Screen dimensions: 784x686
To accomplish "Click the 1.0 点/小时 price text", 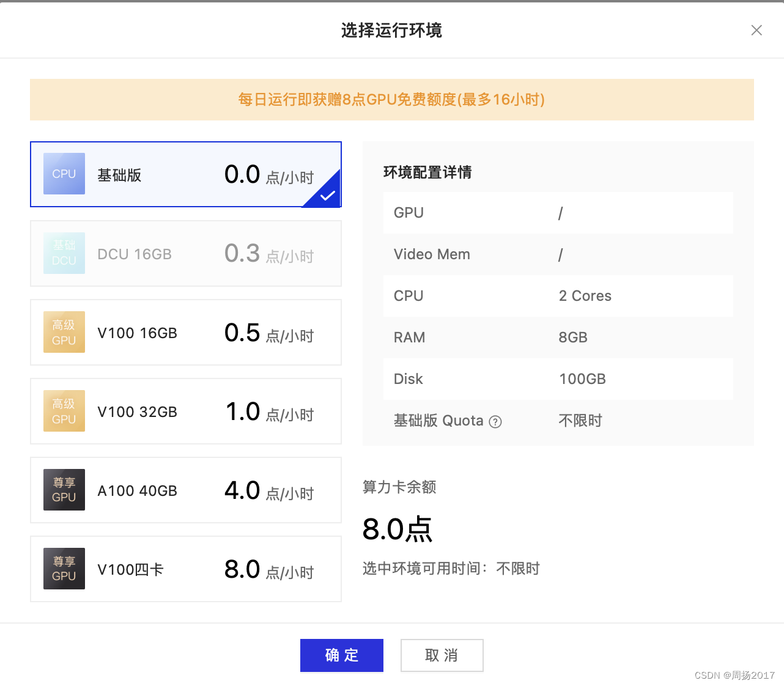I will coord(269,412).
